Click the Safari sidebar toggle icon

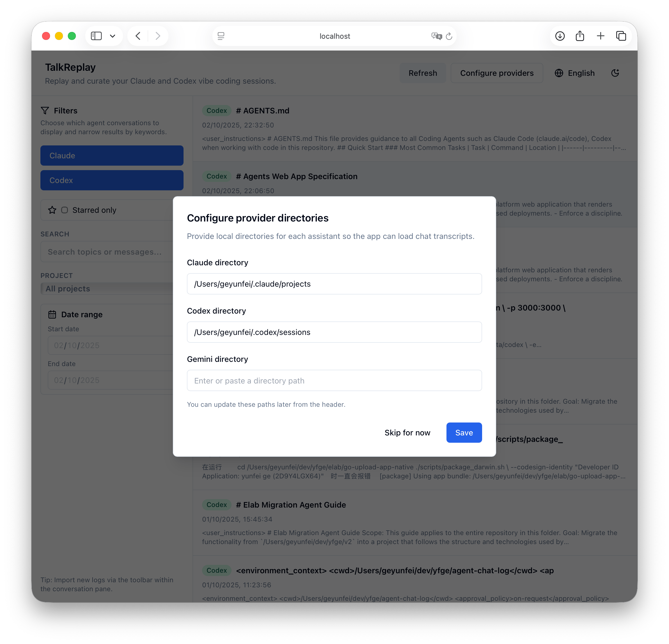pos(96,36)
